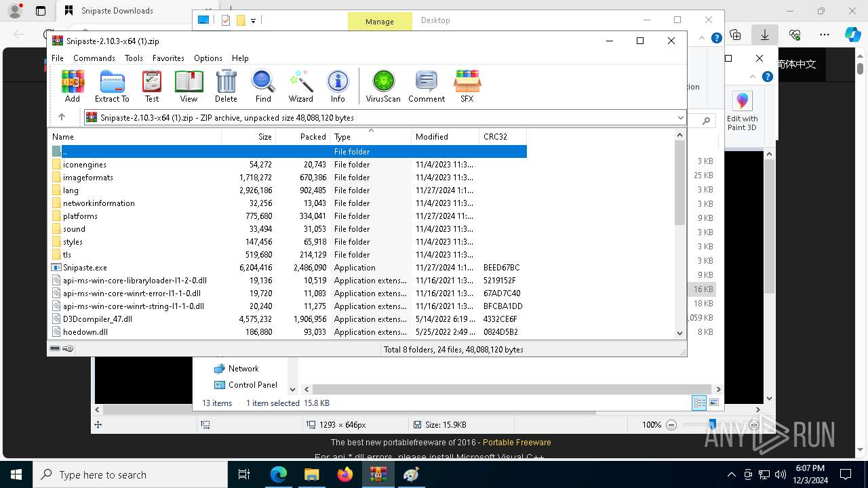Run VirusScan on the archive
The height and width of the screenshot is (488, 868).
tap(383, 86)
